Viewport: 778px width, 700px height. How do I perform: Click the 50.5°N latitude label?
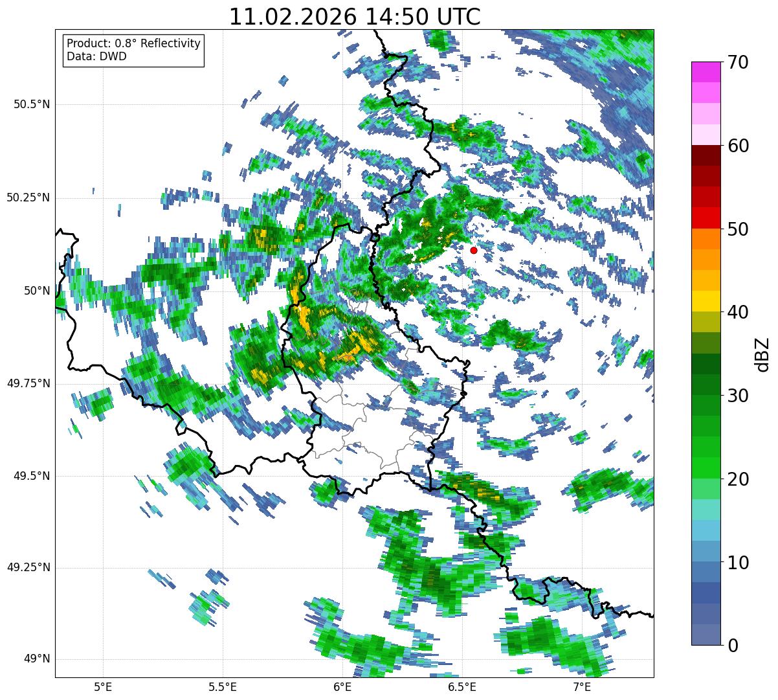coord(32,104)
